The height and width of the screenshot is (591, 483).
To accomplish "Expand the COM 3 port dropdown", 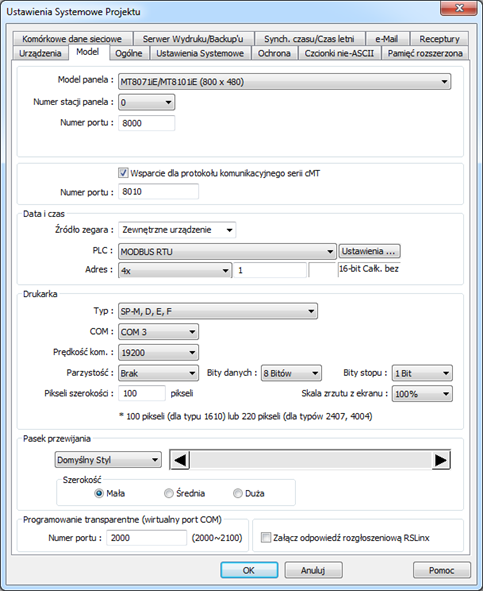I will pyautogui.click(x=158, y=332).
